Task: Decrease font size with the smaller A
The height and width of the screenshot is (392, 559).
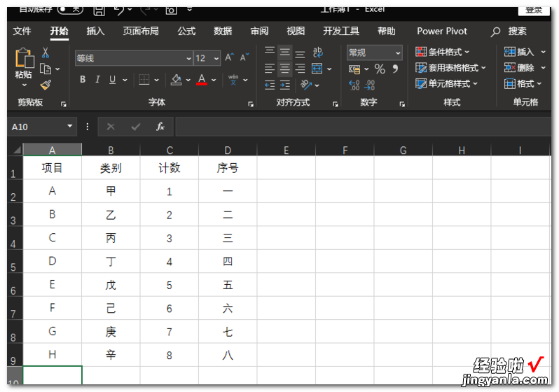Action: click(244, 57)
